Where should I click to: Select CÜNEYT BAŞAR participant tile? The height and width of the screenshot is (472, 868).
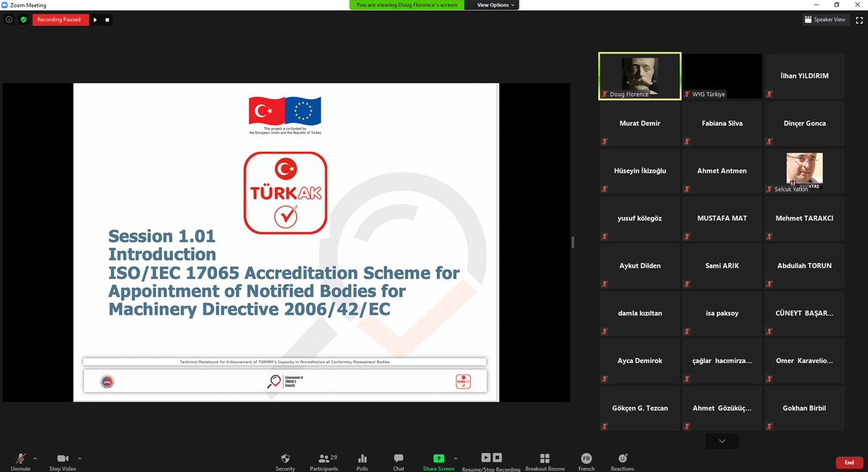(804, 314)
